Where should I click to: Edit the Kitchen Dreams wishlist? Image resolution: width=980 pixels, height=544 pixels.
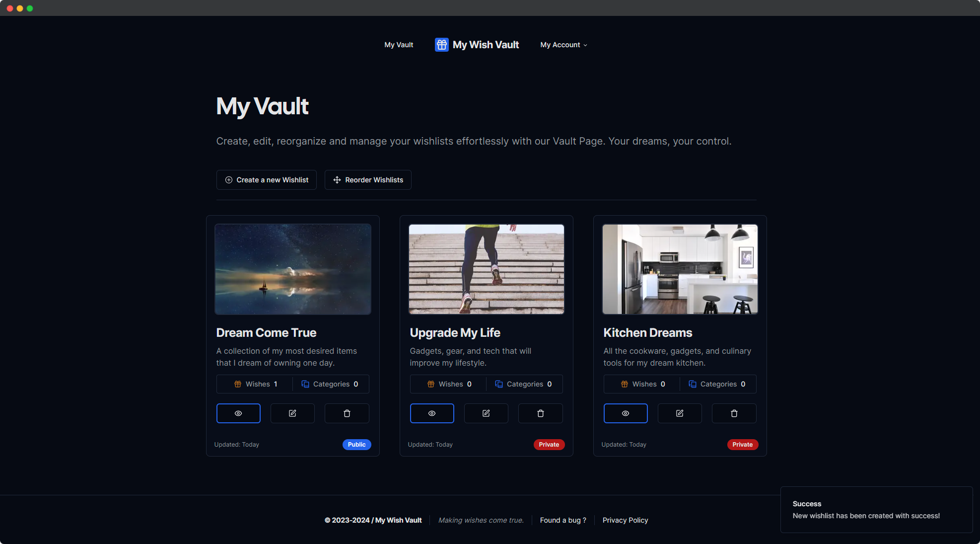(680, 413)
